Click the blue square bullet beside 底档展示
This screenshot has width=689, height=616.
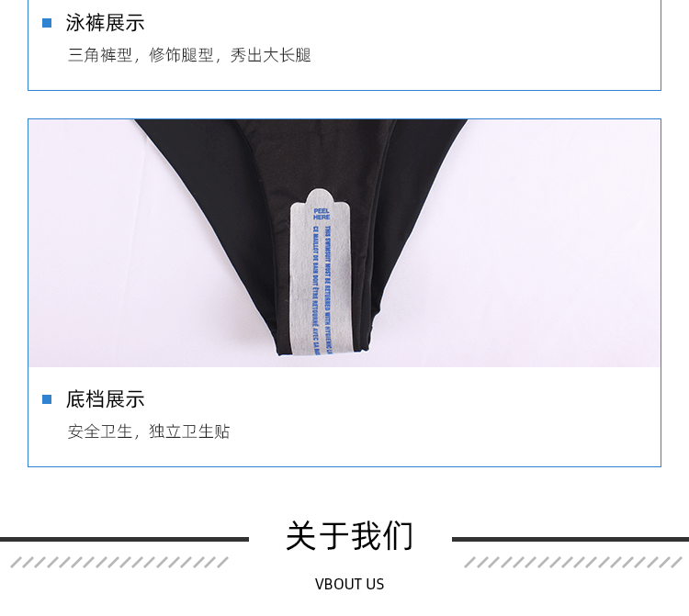click(47, 399)
